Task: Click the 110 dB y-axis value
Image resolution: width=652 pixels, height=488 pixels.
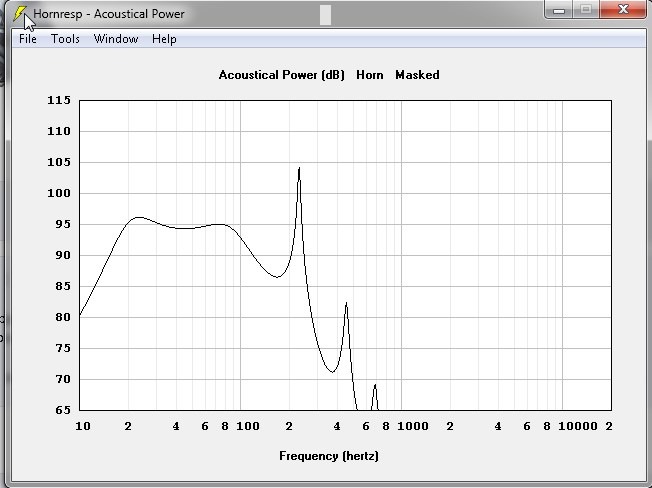Action: click(59, 131)
